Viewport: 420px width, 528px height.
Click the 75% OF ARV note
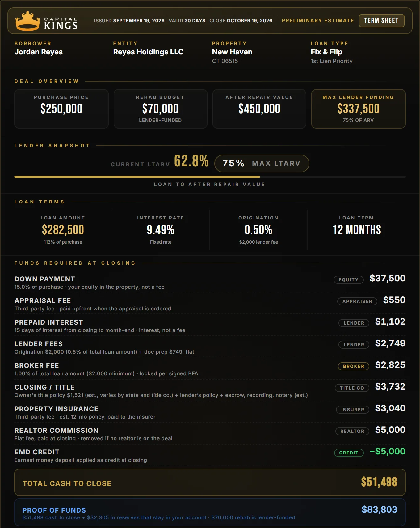point(358,120)
